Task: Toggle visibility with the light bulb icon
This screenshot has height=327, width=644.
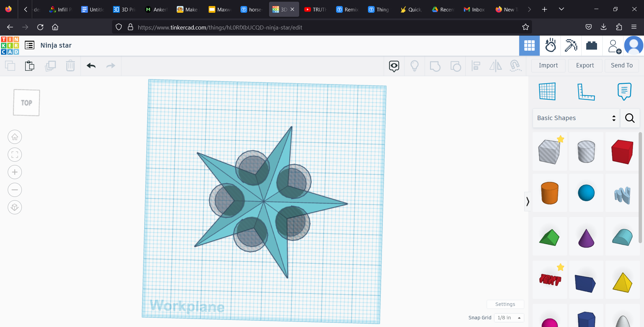Action: pos(415,66)
